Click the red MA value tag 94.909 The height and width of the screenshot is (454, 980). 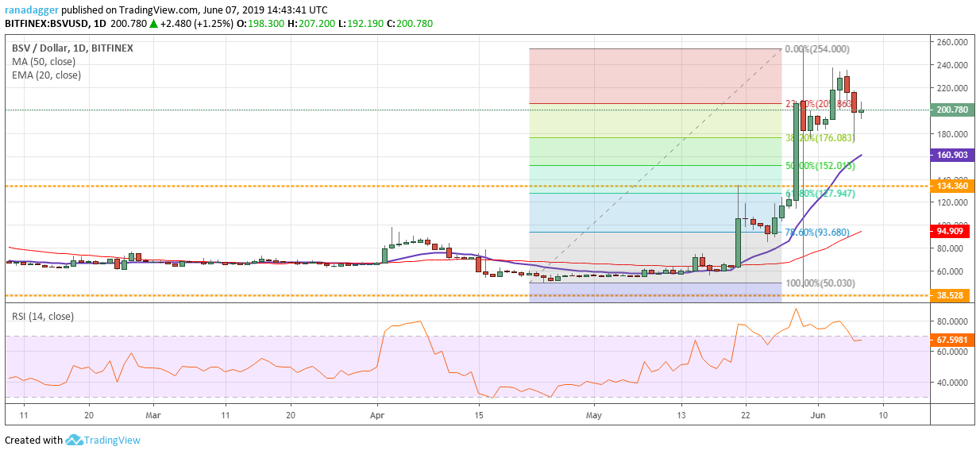[x=949, y=232]
